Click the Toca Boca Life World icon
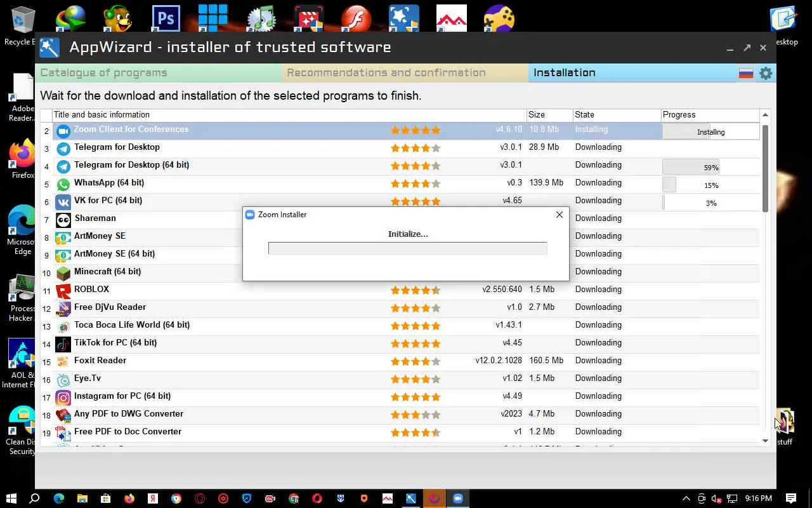Image resolution: width=812 pixels, height=508 pixels. click(63, 327)
